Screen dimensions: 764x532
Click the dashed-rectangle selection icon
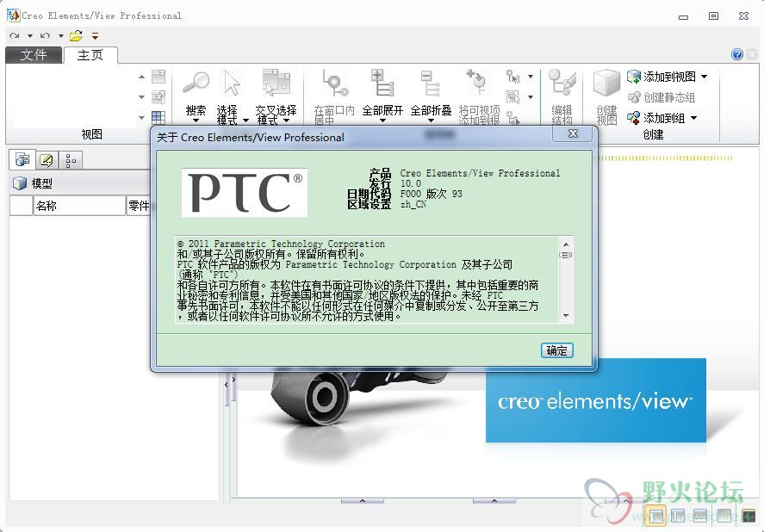[513, 97]
